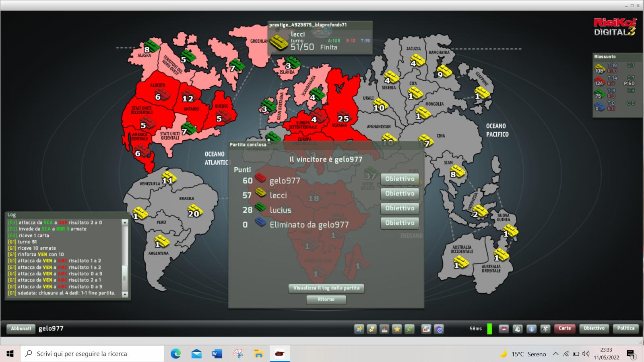The height and width of the screenshot is (362, 644).
Task: Click red tank in Ucraina with 25
Action: pyautogui.click(x=344, y=116)
